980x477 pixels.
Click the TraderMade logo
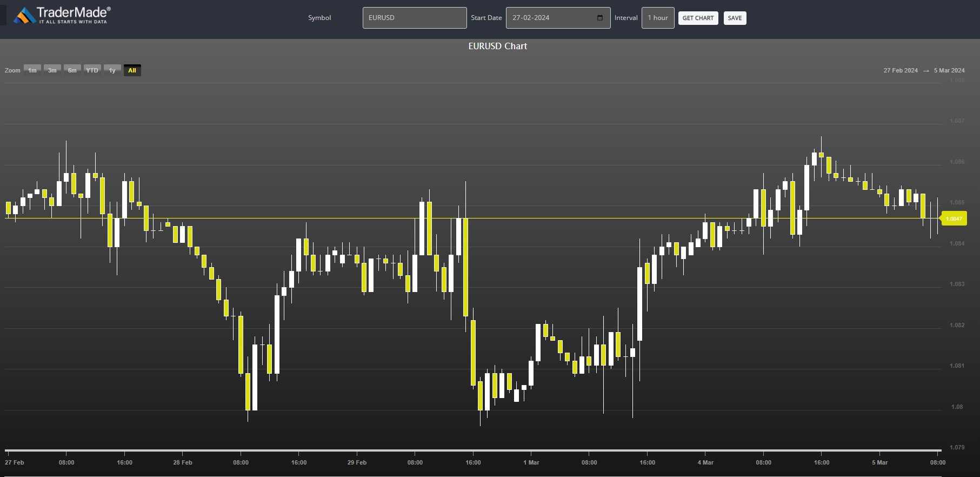click(x=62, y=15)
